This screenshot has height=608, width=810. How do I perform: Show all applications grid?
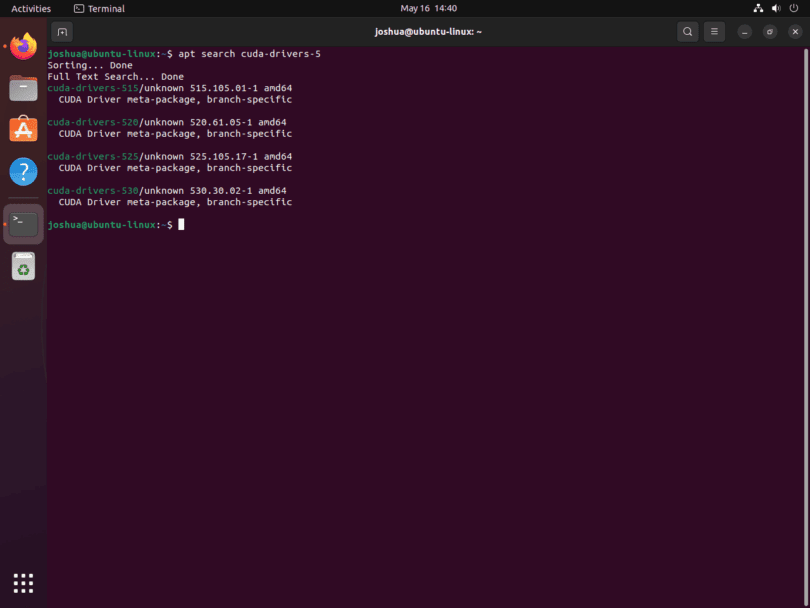pyautogui.click(x=23, y=583)
